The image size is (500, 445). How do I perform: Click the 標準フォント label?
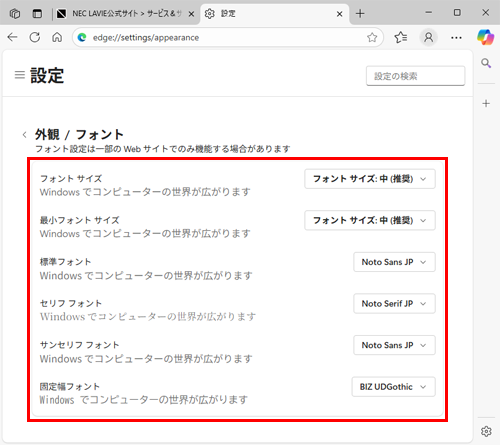(65, 262)
